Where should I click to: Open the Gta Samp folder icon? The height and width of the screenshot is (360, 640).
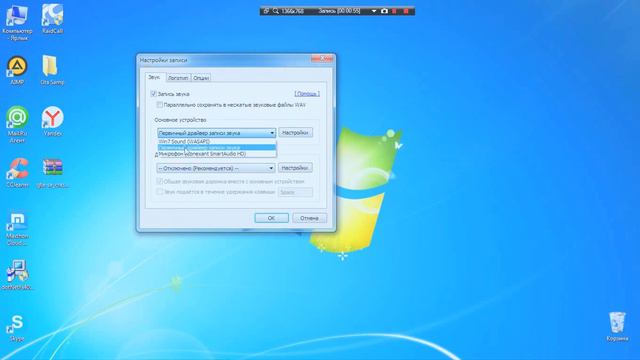click(x=52, y=70)
